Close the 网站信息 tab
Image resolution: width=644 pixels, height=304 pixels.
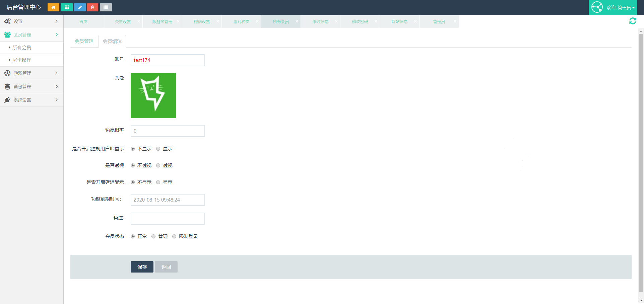pos(415,21)
